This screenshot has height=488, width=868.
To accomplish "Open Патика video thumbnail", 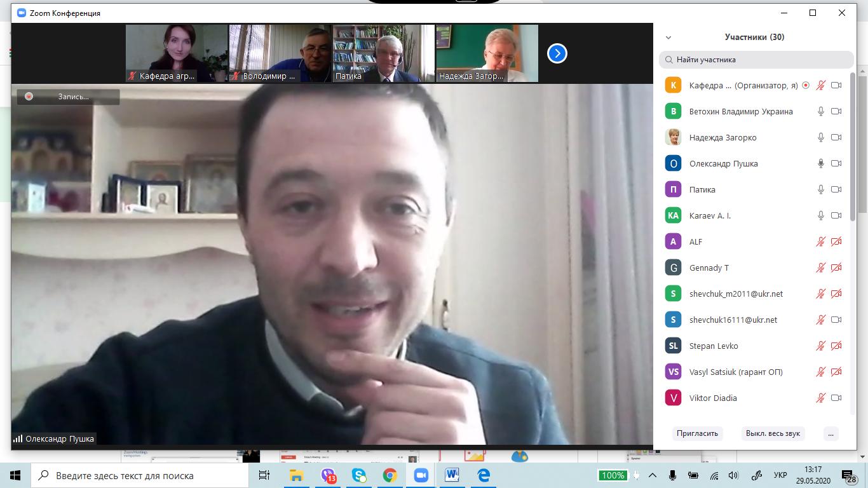I will 383,53.
